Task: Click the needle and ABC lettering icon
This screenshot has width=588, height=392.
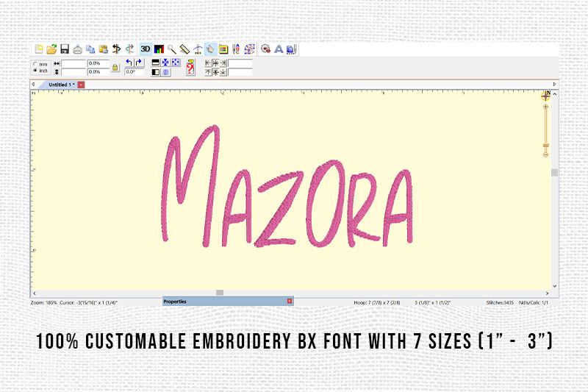Action: tap(236, 49)
